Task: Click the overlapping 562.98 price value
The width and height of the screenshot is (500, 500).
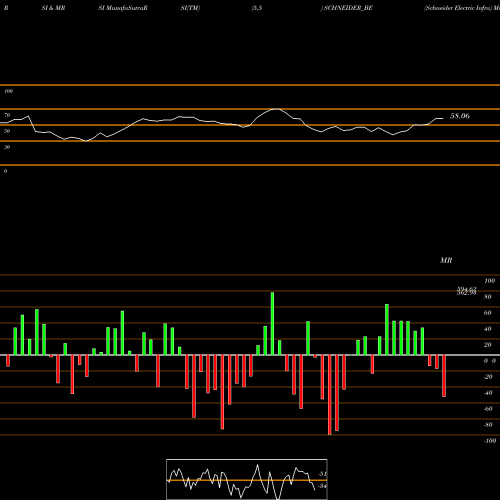Action: click(x=466, y=293)
